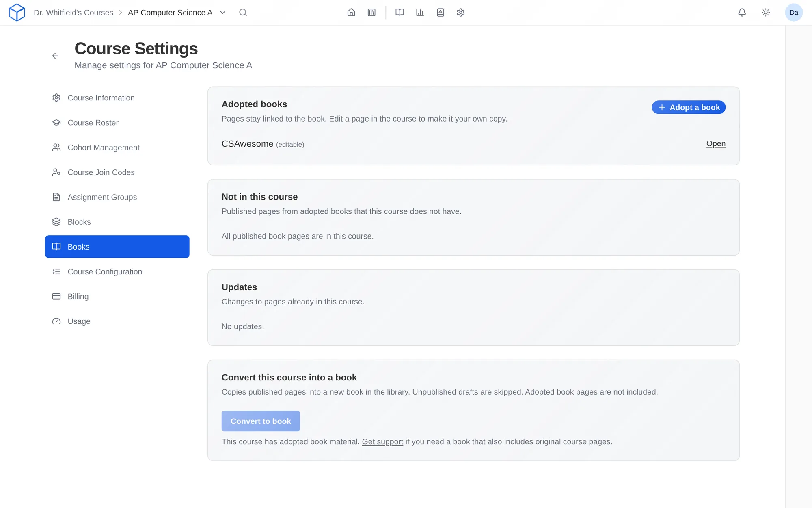Open notifications bell
Image resolution: width=812 pixels, height=508 pixels.
(742, 13)
